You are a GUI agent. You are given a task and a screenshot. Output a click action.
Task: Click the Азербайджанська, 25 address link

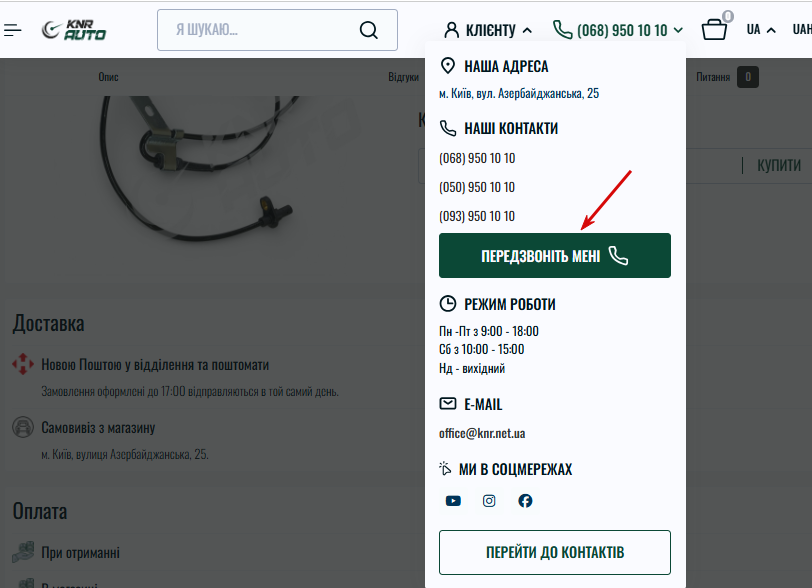519,93
